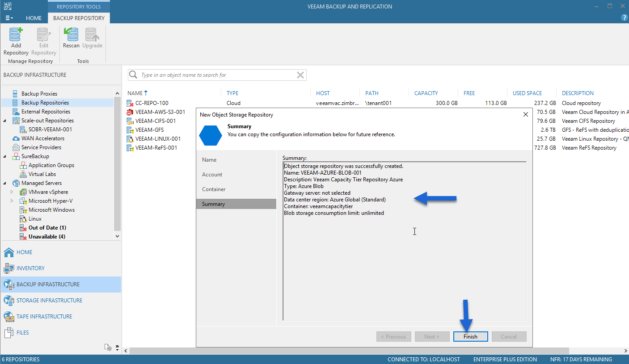Collapse the SureBackup tree node

(5, 156)
